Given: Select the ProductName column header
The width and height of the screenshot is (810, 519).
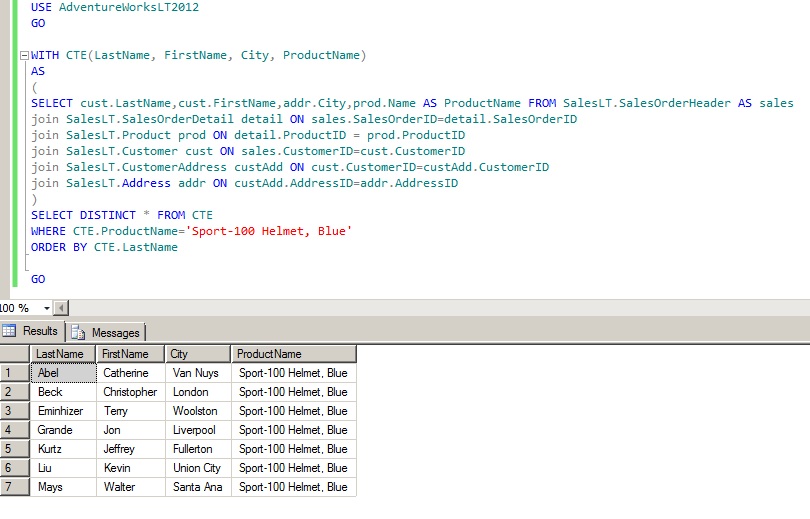Looking at the screenshot, I should tap(294, 354).
